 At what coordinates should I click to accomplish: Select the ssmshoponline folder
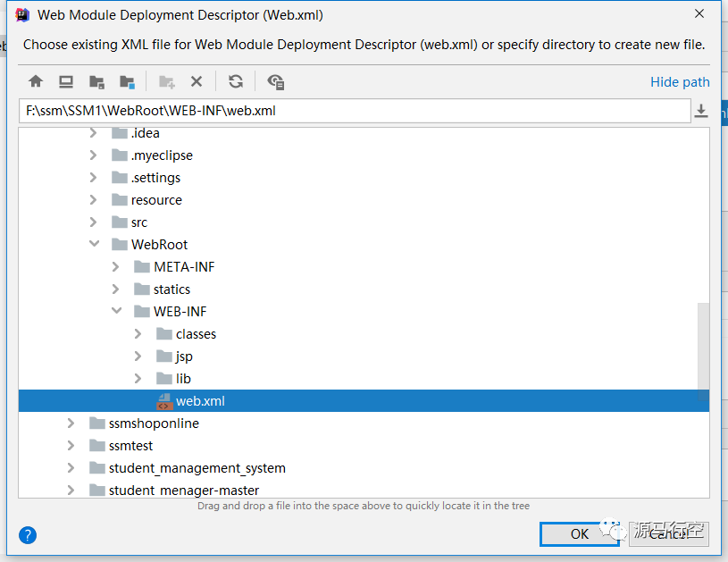click(x=154, y=424)
